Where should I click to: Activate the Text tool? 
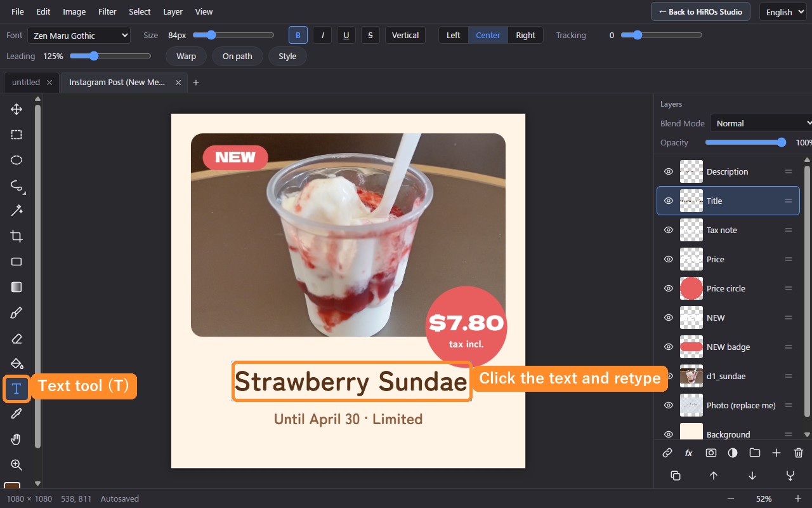point(16,389)
